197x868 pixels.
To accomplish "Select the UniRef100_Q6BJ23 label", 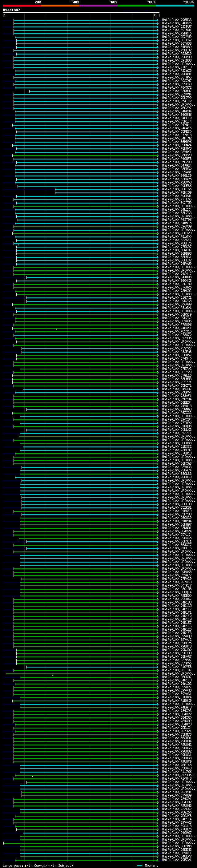I will coord(177,233).
